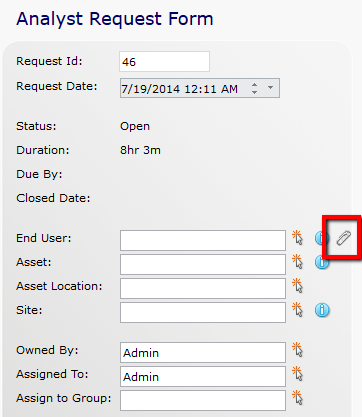Increment Request Date with up spinner

pos(255,85)
